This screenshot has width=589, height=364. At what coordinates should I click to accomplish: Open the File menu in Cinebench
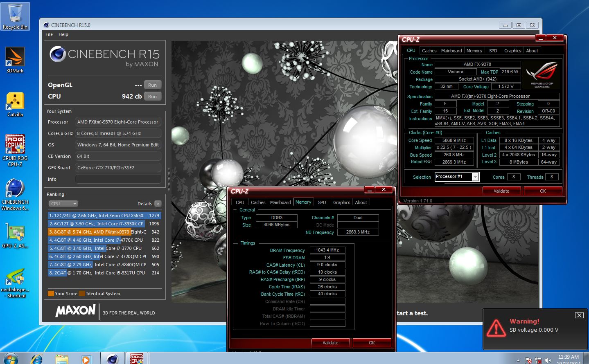point(49,34)
